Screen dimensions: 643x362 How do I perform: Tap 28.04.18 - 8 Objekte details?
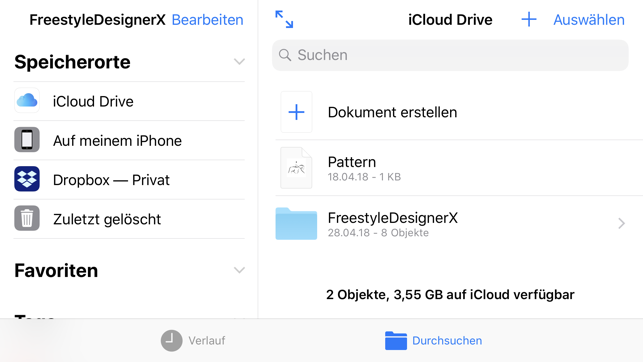point(378,232)
